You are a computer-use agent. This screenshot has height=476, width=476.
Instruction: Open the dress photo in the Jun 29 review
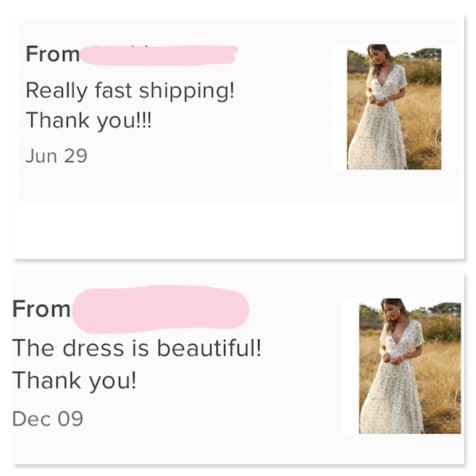[394, 107]
